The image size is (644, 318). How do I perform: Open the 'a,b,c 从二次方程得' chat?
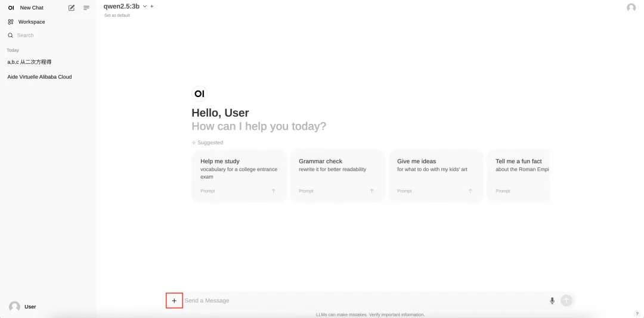click(29, 62)
